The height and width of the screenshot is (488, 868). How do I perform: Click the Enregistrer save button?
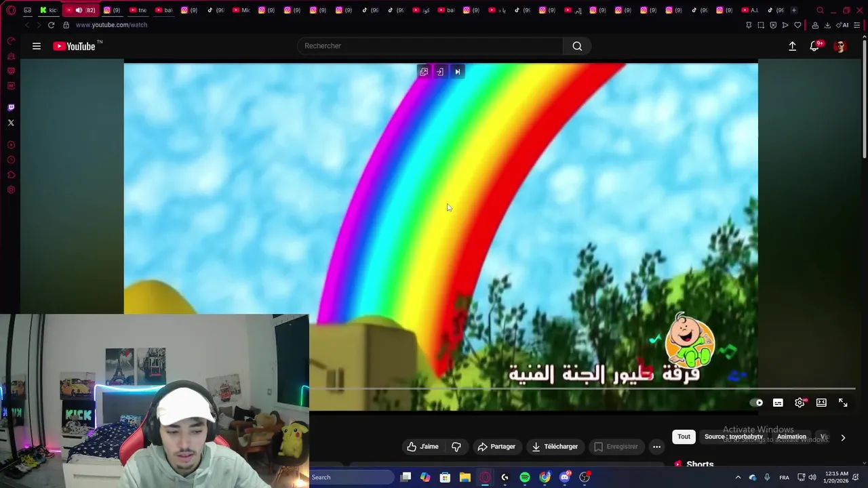(x=616, y=447)
